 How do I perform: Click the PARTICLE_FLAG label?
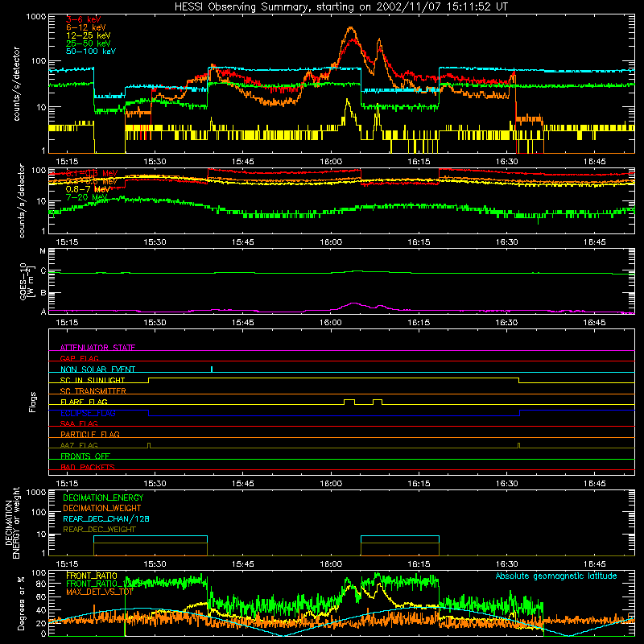pos(90,434)
